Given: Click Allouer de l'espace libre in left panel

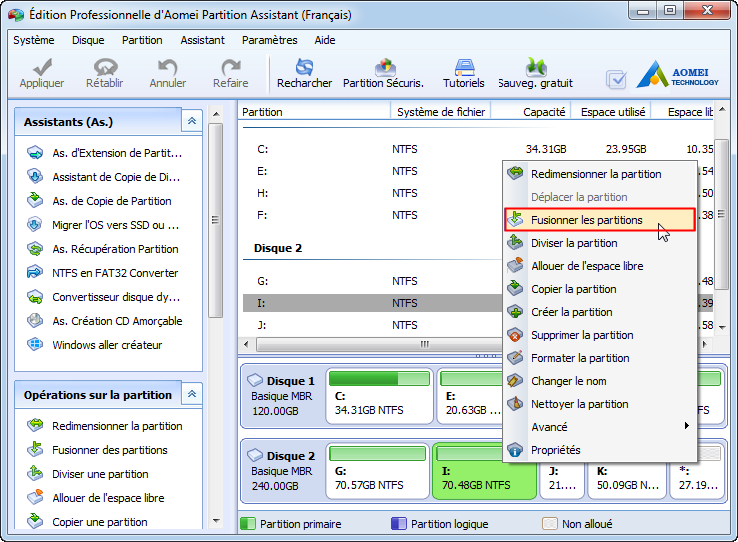Looking at the screenshot, I should point(96,498).
